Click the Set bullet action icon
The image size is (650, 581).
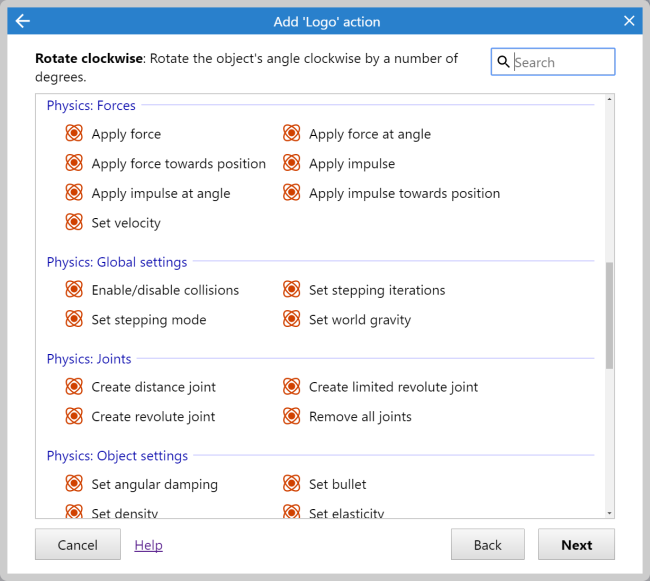(x=291, y=484)
